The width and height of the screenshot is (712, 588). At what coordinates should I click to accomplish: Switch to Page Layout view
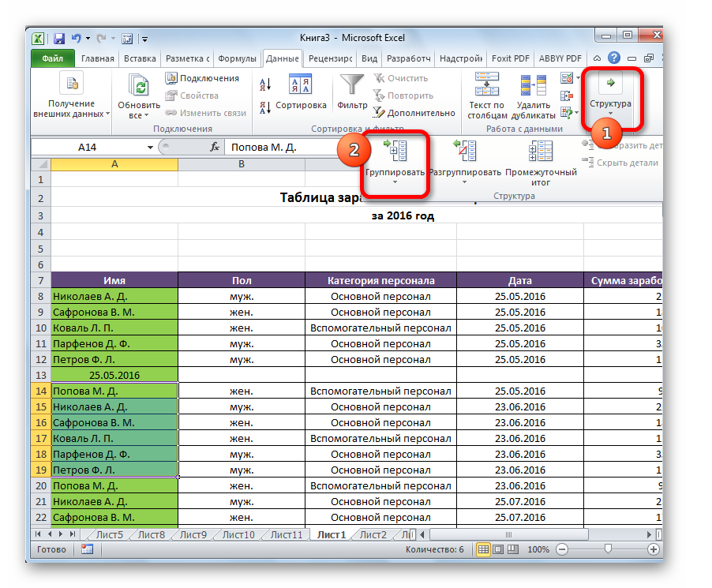click(498, 549)
